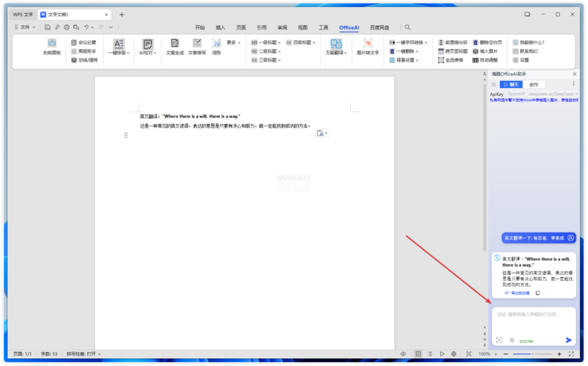Viewport: 588px width, 366px height.
Task: Click the 右侧面板 robot panel icon
Action: tap(52, 47)
